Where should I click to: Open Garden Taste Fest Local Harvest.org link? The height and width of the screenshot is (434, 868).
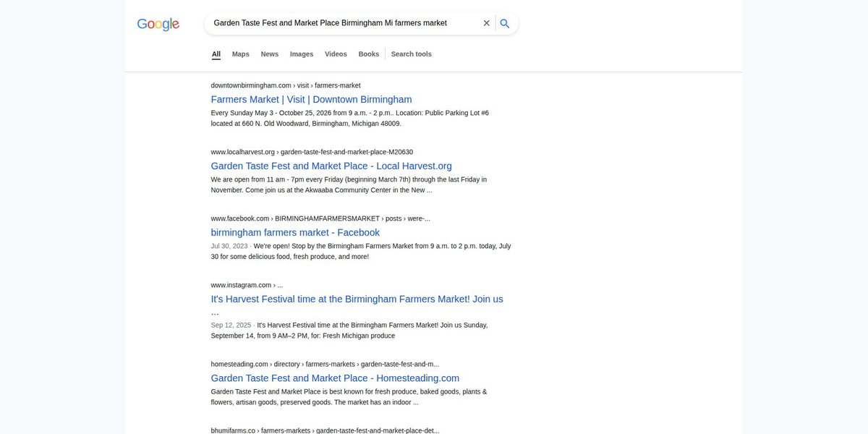[331, 166]
